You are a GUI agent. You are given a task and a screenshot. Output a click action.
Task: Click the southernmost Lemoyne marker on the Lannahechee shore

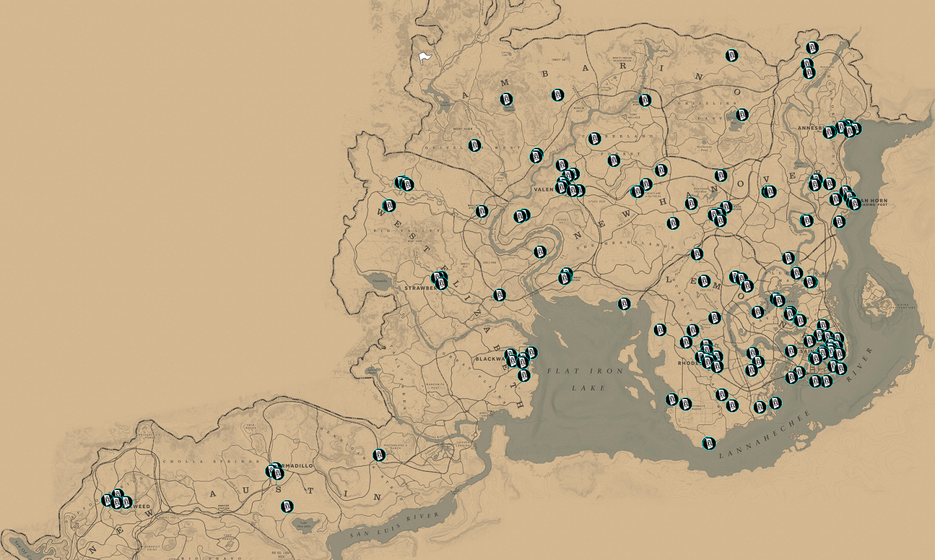[708, 443]
